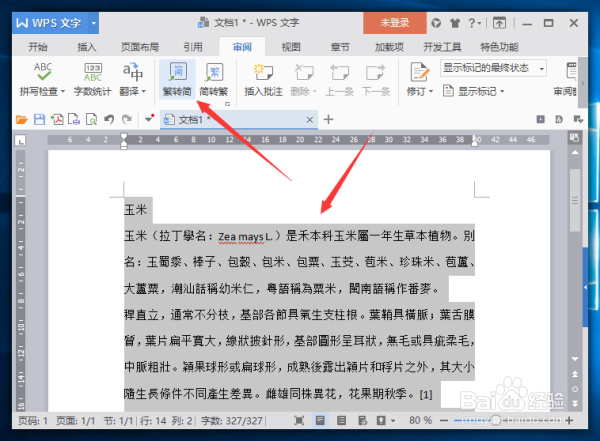
Task: Go to 下一条 next comment
Action: pos(376,80)
